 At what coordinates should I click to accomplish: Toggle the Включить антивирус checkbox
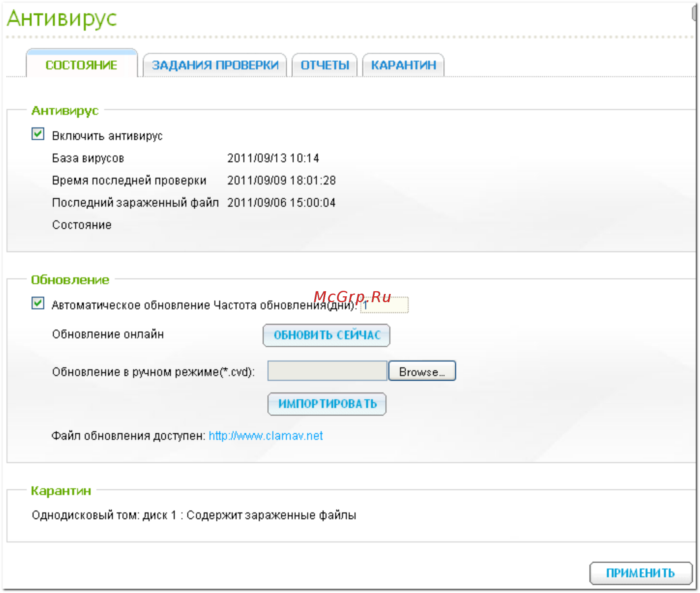(38, 134)
